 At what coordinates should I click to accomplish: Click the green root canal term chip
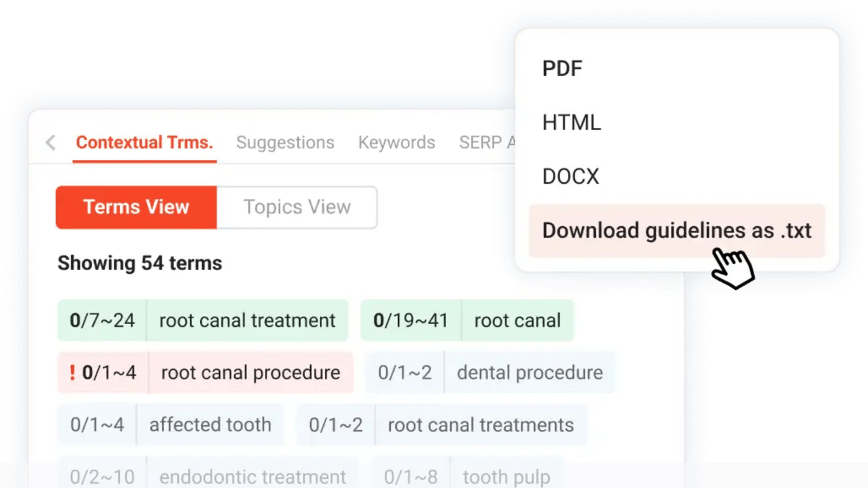click(467, 320)
